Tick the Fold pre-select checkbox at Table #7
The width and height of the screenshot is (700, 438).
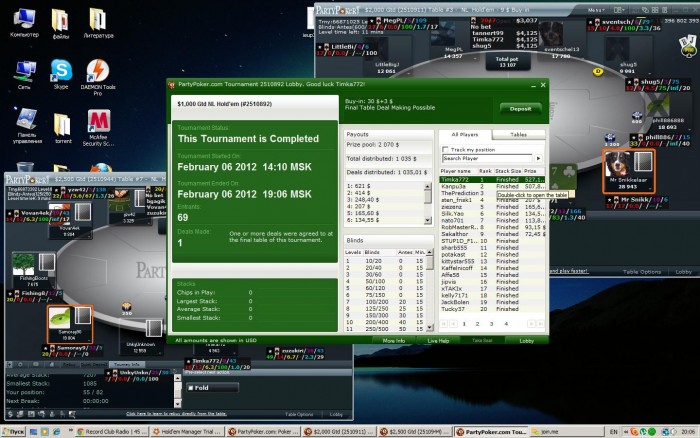191,388
